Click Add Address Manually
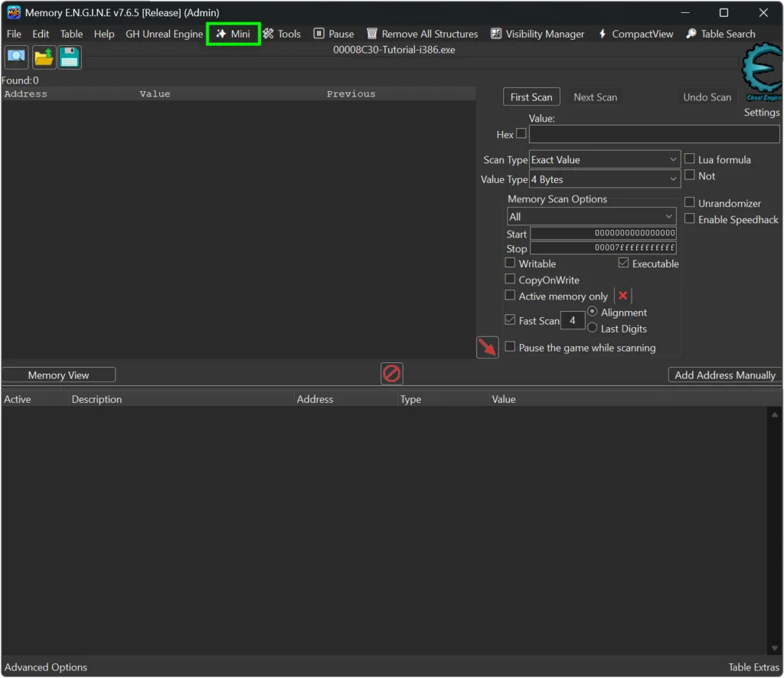The height and width of the screenshot is (678, 784). (724, 375)
